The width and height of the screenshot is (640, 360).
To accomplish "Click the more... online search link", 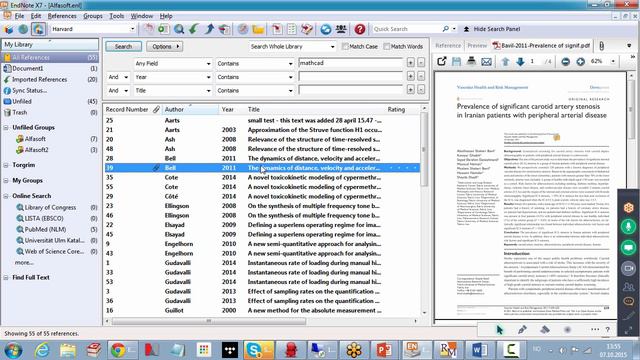I will point(24,262).
